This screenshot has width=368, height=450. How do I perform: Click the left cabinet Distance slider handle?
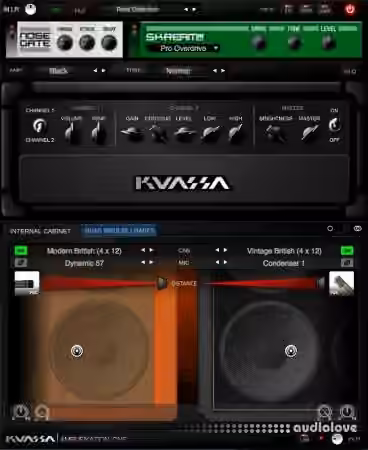pyautogui.click(x=162, y=283)
